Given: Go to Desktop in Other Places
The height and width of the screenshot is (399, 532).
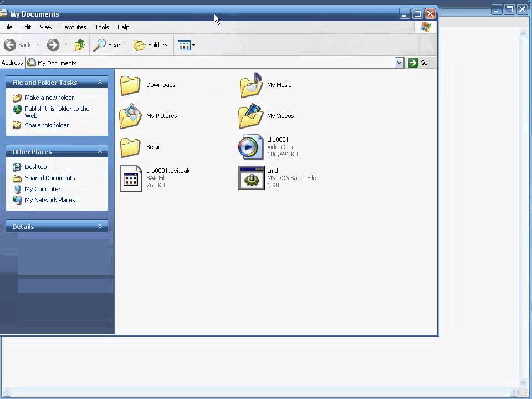Looking at the screenshot, I should [x=35, y=167].
